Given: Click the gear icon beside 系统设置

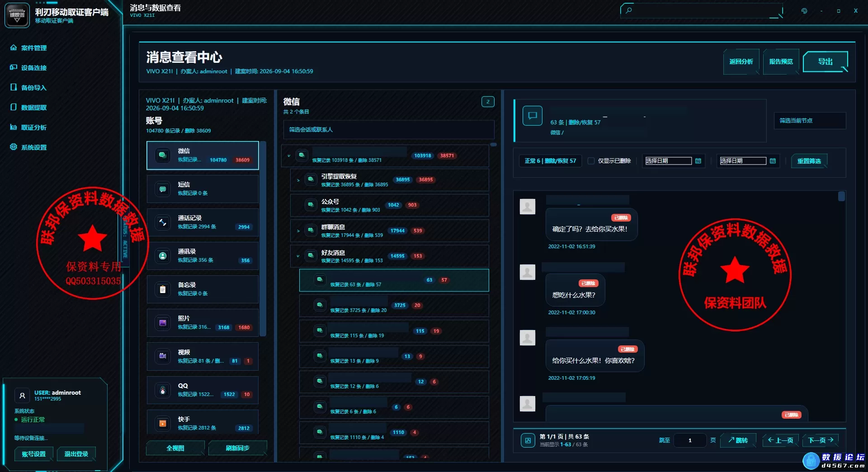Looking at the screenshot, I should point(14,147).
